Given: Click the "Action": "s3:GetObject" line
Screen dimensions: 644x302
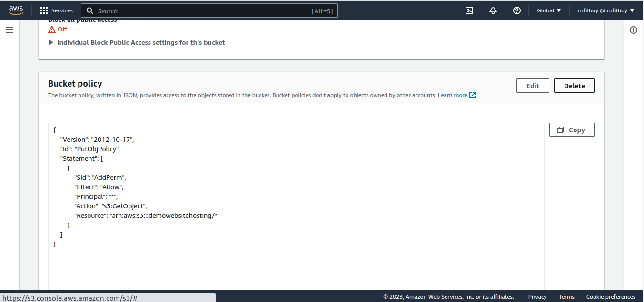Looking at the screenshot, I should (111, 206).
